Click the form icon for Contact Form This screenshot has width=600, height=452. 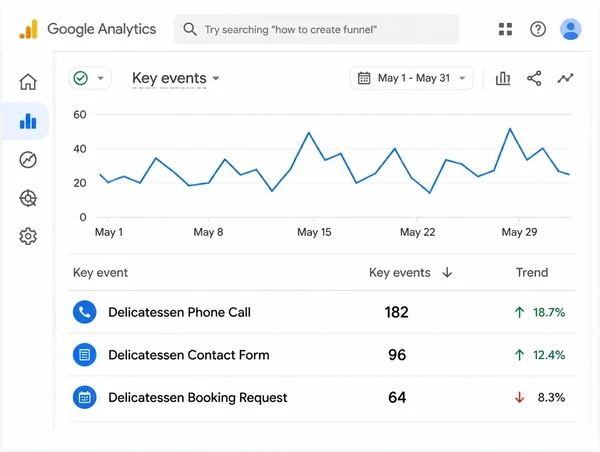pos(85,355)
